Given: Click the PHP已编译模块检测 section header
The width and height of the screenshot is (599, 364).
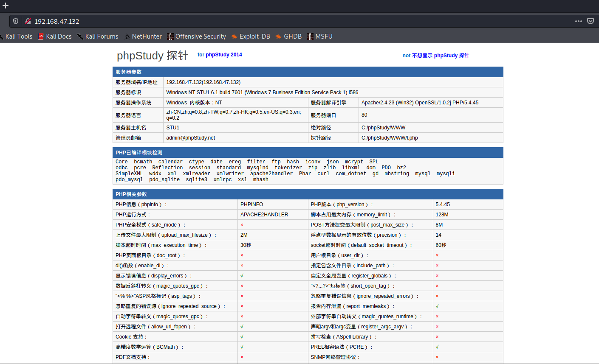Looking at the screenshot, I should (308, 153).
